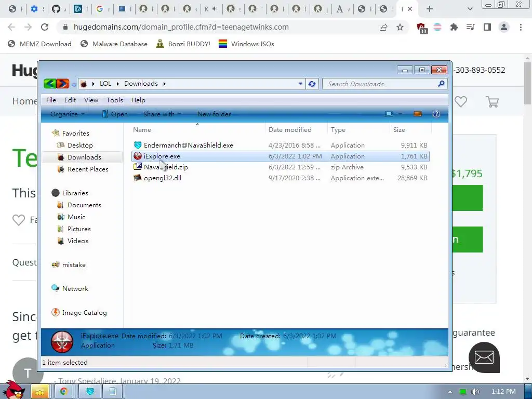
Task: Click Open in the Explorer toolbar
Action: (x=115, y=114)
